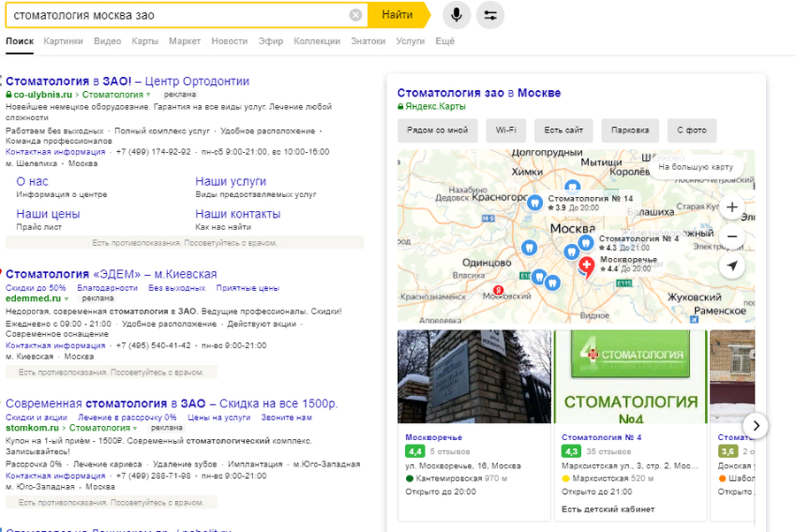Image resolution: width=796 pixels, height=532 pixels.
Task: Enable the Wi-Fi filter chip
Action: pos(506,131)
